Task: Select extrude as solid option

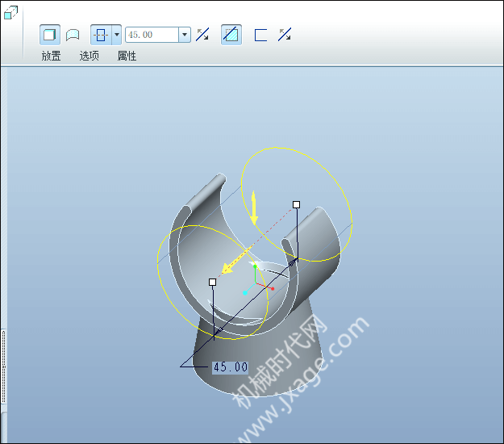Action: coord(50,35)
